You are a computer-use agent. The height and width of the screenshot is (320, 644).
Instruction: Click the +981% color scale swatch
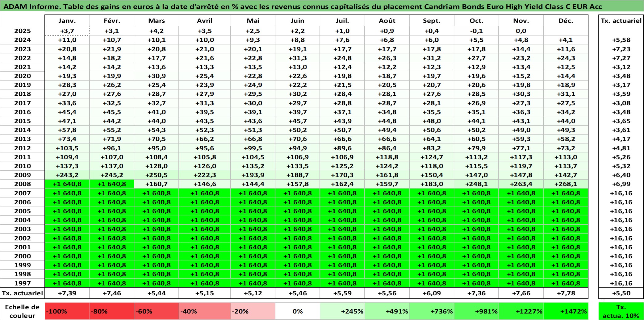pos(476,311)
